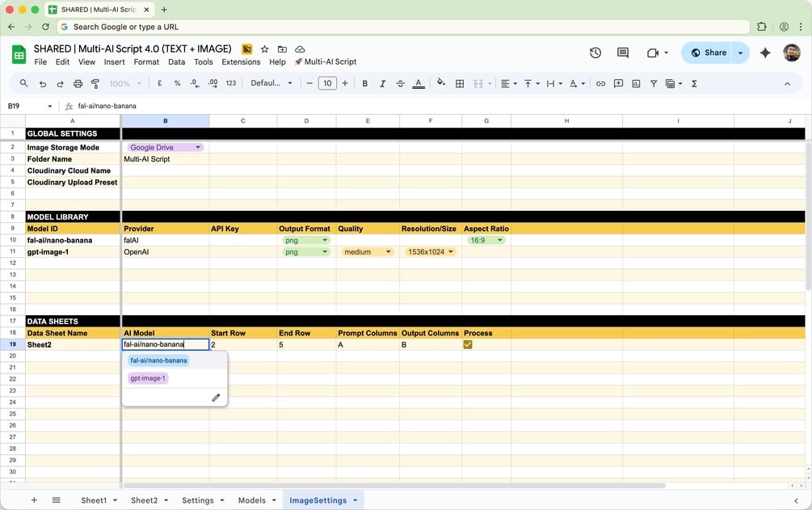
Task: Open the functions sigma menu
Action: [694, 83]
